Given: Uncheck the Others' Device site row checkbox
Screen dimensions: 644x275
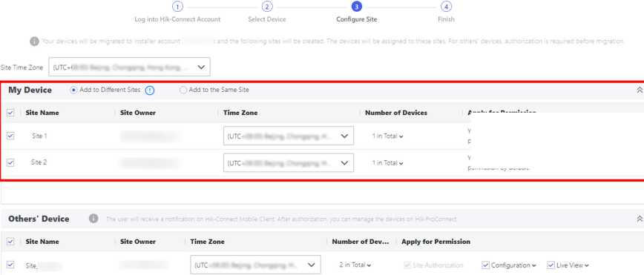Looking at the screenshot, I should pos(10,265).
